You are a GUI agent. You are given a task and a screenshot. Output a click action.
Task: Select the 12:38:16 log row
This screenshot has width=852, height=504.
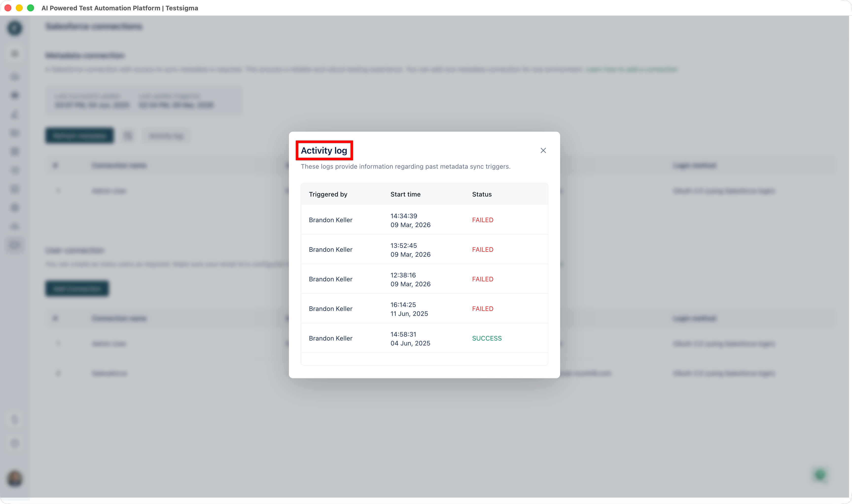coord(410,279)
